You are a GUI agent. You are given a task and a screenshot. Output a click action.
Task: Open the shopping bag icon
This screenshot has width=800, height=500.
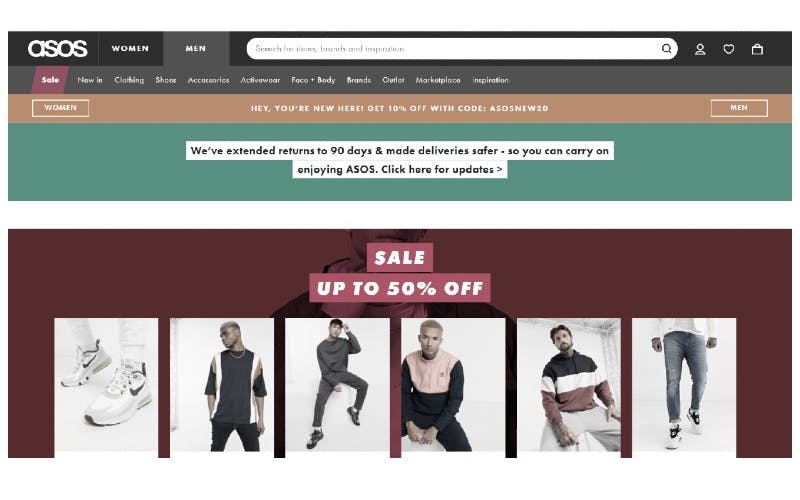point(757,49)
